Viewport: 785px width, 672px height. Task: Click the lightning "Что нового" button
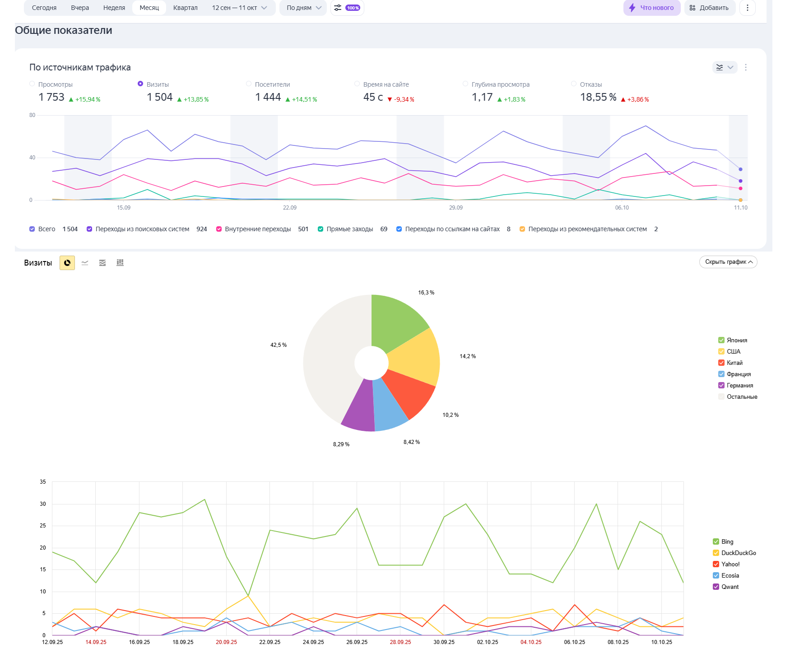(651, 8)
